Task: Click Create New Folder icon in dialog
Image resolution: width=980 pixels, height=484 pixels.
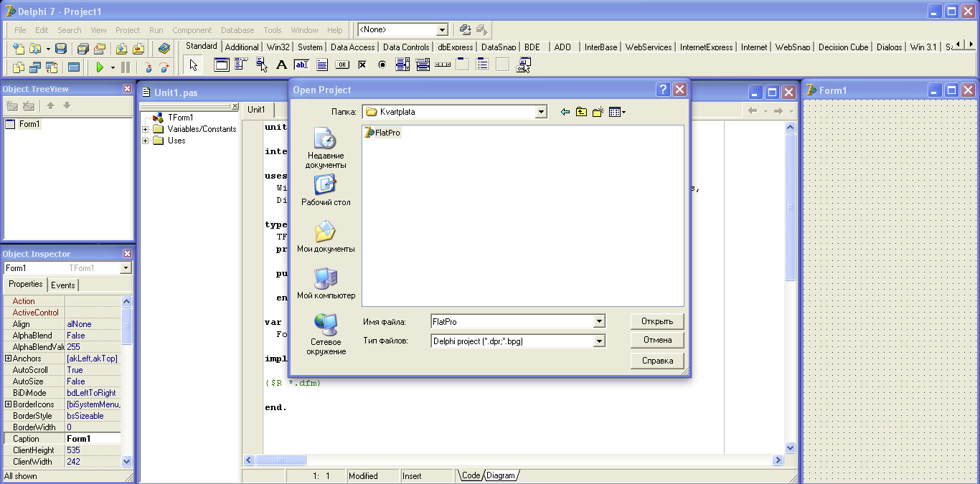Action: point(598,112)
